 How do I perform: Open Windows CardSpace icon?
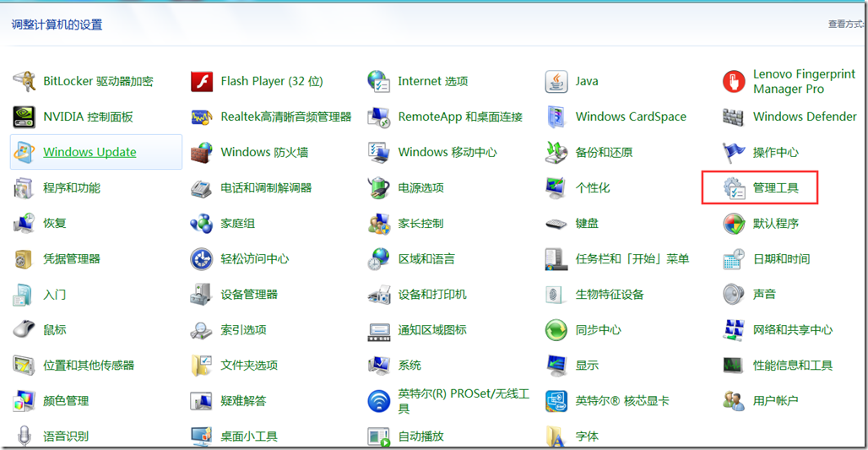(556, 117)
